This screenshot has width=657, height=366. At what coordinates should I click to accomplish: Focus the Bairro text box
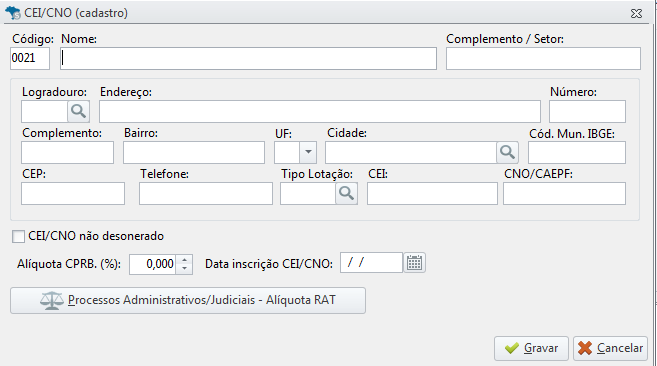(194, 152)
